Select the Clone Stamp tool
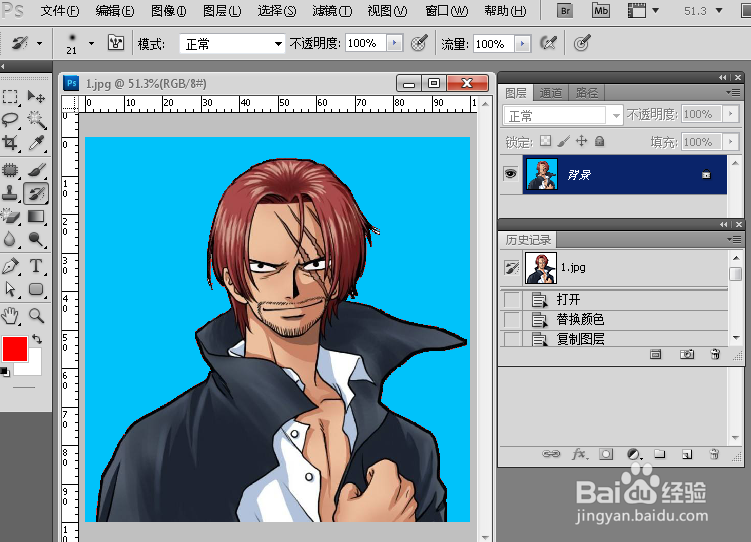This screenshot has width=751, height=542. click(x=10, y=193)
